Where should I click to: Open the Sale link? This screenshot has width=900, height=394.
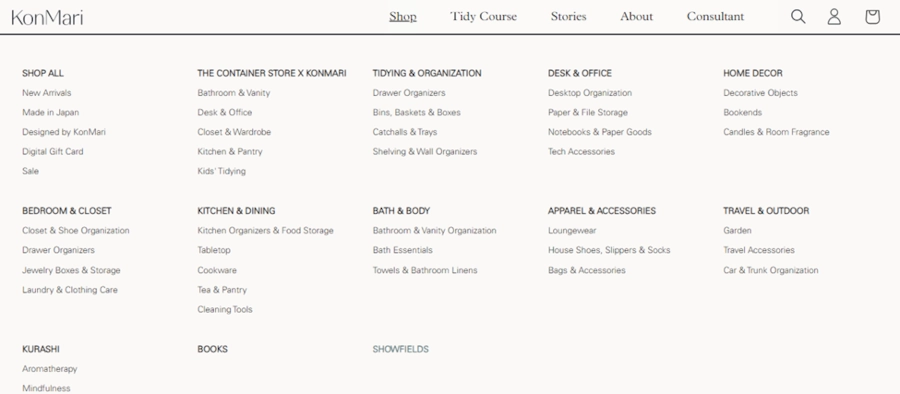tap(30, 171)
